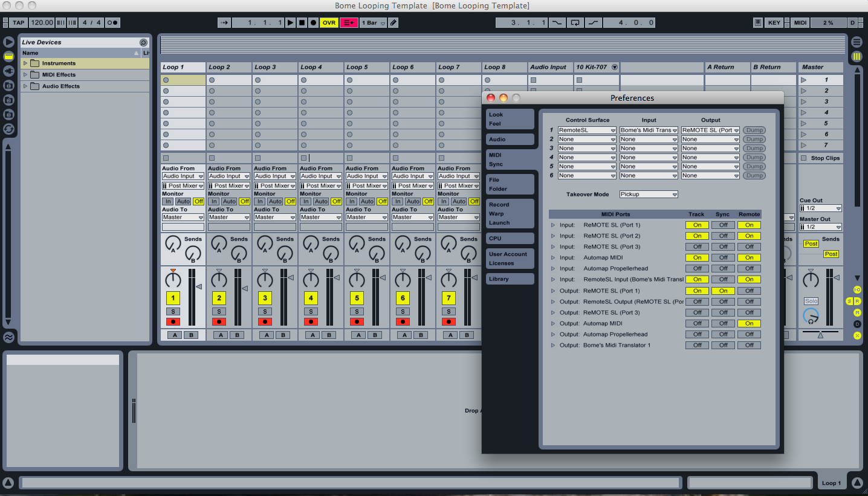868x496 pixels.
Task: Open the Plug-in Device Browser icon
Action: point(8,71)
